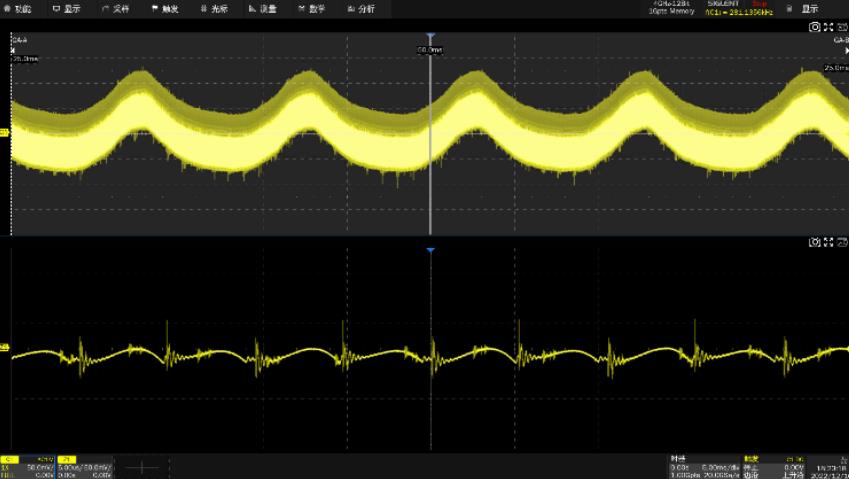Click the camera screenshot icon of lower zoom window

(814, 242)
